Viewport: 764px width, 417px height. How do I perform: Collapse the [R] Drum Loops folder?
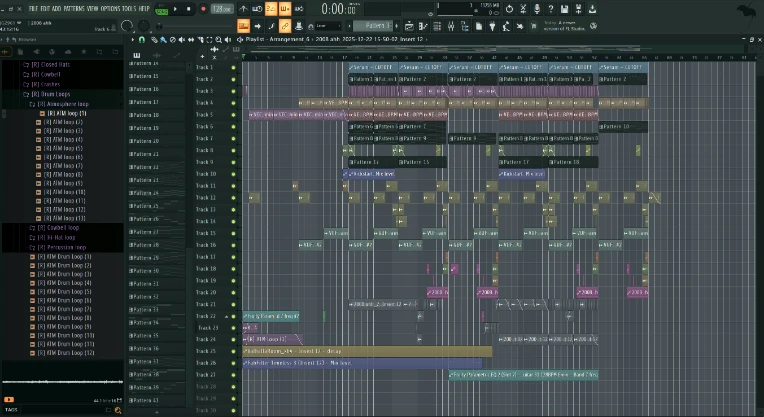(53, 95)
